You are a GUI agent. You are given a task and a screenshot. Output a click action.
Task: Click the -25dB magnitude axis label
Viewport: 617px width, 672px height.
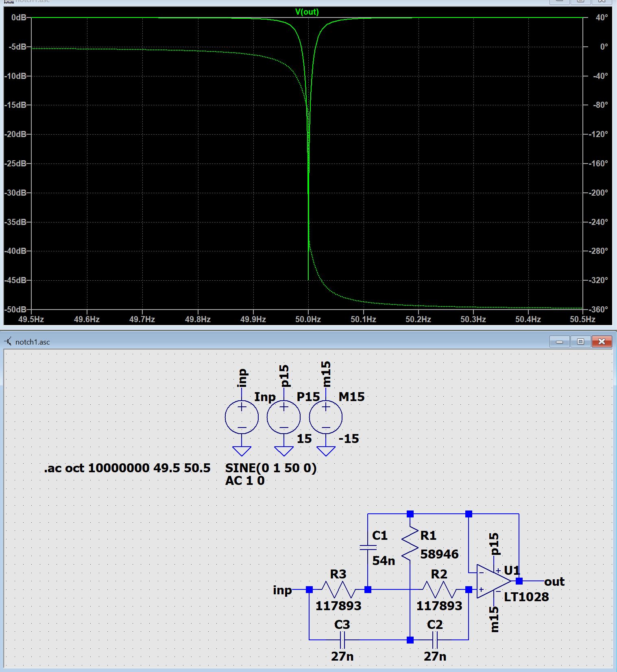point(15,164)
